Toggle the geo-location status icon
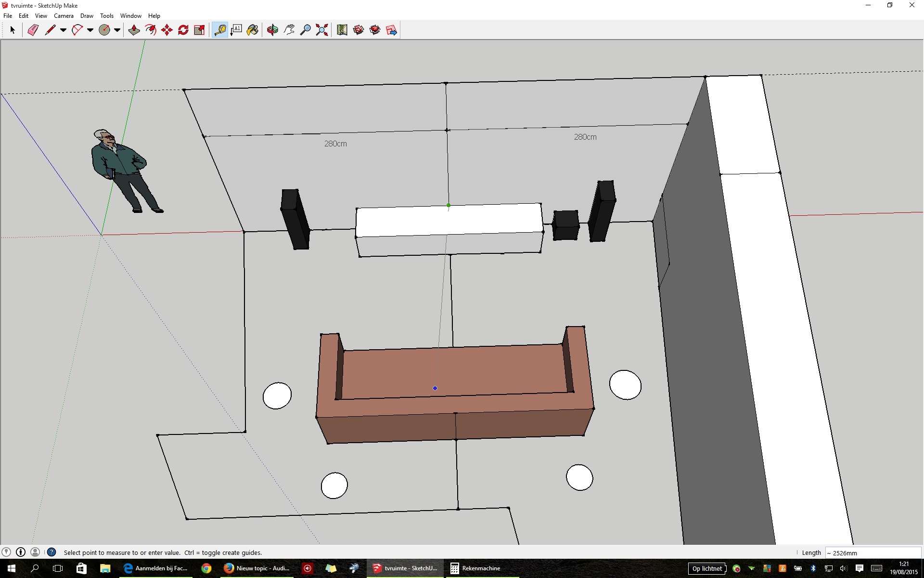Viewport: 924px width, 578px height. click(x=6, y=552)
